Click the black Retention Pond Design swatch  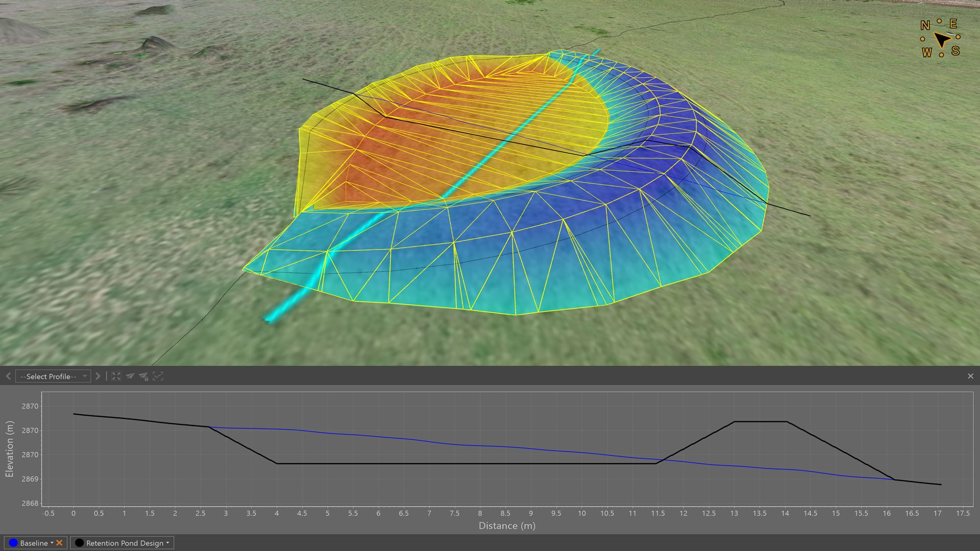[x=79, y=543]
